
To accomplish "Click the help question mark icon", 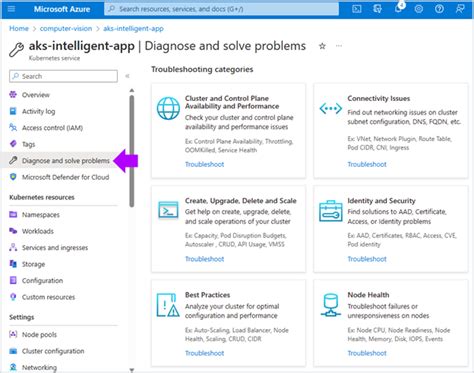I will click(439, 9).
